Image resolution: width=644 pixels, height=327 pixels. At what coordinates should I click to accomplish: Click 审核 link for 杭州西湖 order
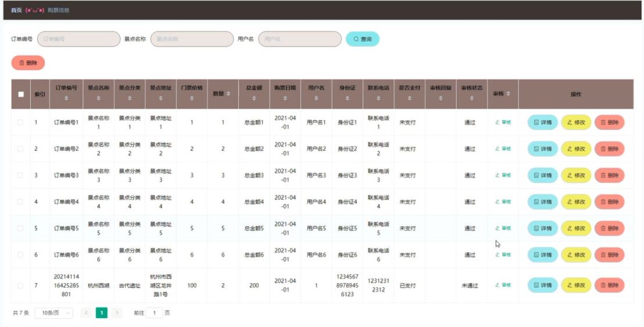click(503, 285)
